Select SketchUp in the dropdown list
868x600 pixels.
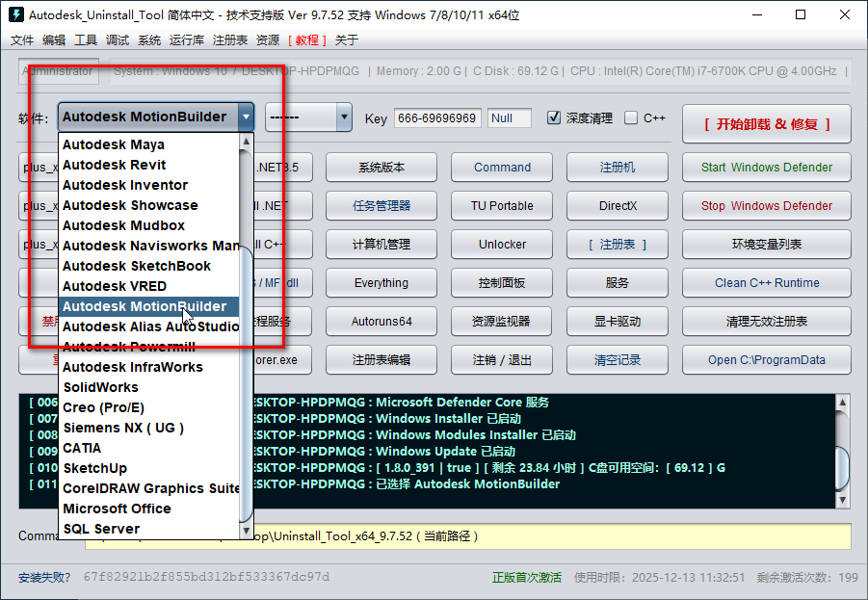click(x=149, y=468)
